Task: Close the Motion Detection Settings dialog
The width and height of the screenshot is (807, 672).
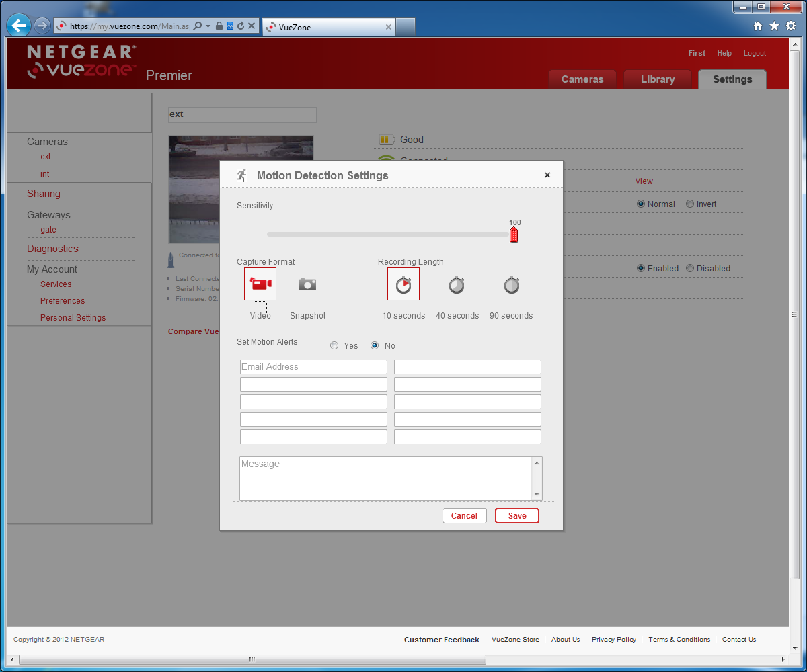Action: point(547,175)
